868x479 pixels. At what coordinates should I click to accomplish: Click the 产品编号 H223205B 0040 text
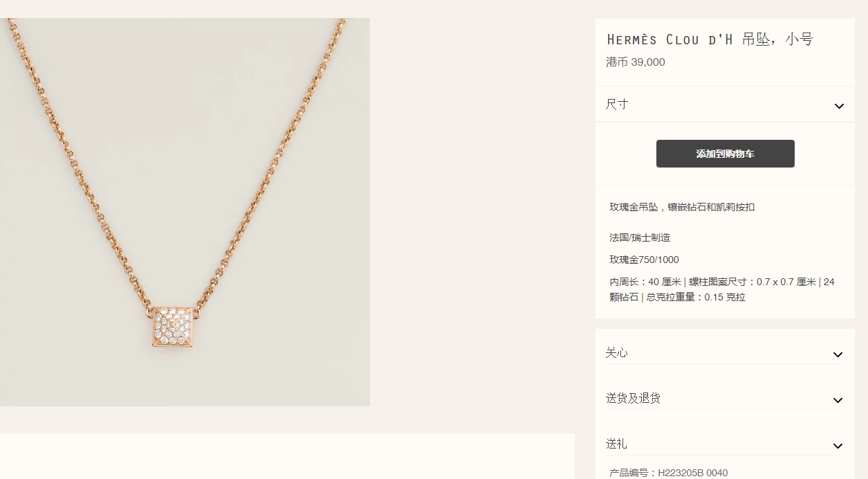point(668,473)
